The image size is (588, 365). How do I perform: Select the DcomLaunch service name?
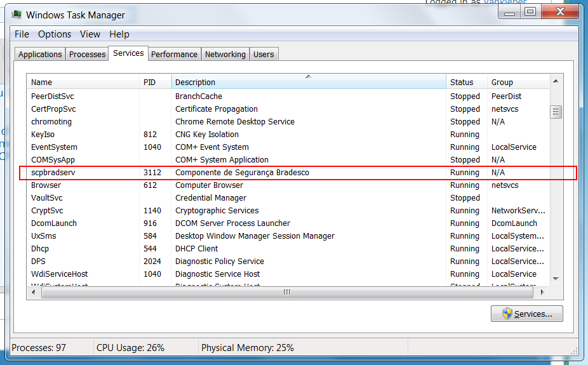pos(54,223)
